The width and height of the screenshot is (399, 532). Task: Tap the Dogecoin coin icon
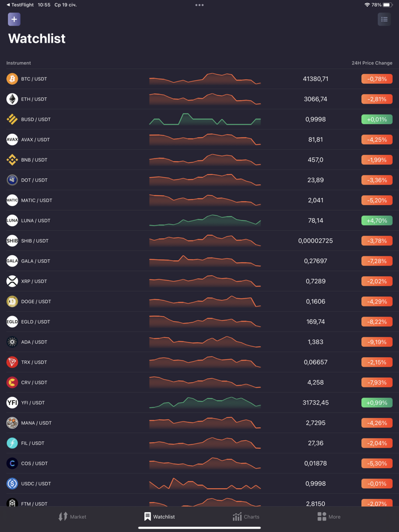point(12,301)
